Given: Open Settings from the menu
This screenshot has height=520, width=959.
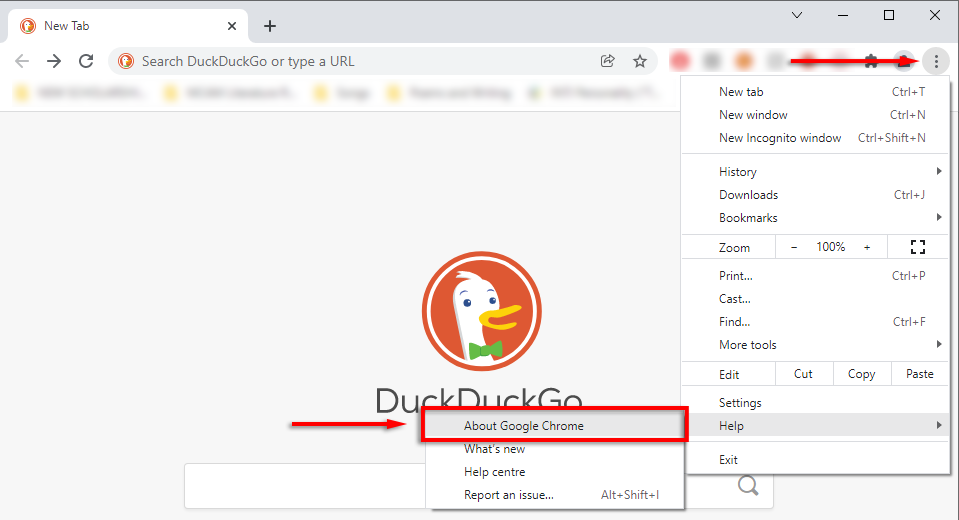Looking at the screenshot, I should point(815,403).
